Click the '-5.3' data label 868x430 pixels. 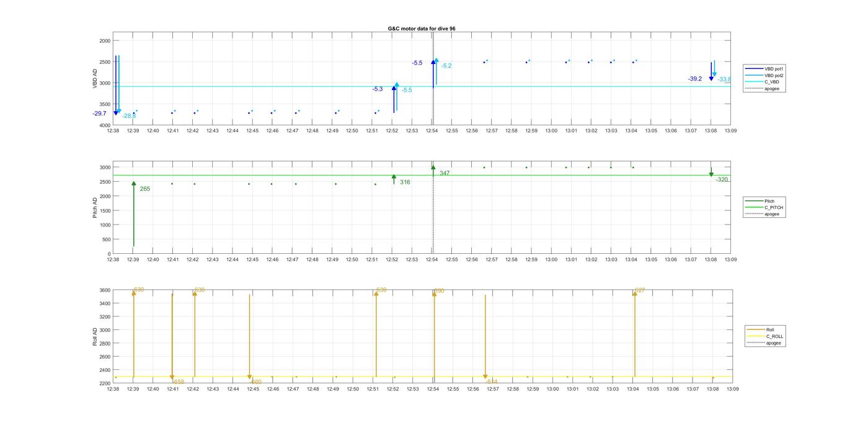click(x=378, y=89)
